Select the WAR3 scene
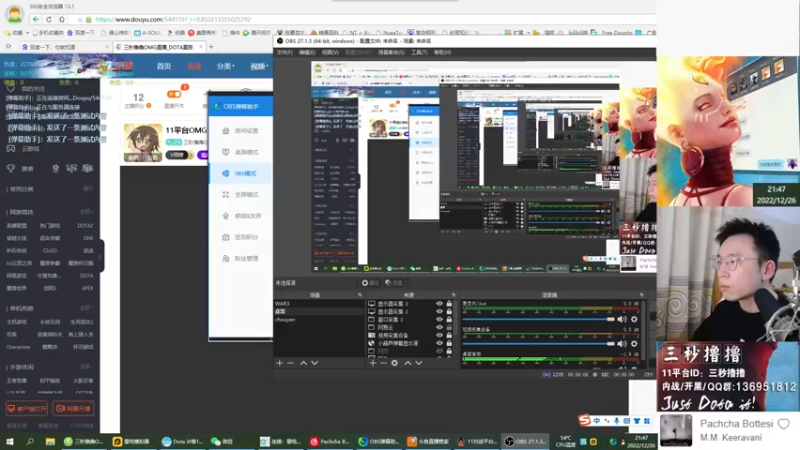 pyautogui.click(x=318, y=304)
